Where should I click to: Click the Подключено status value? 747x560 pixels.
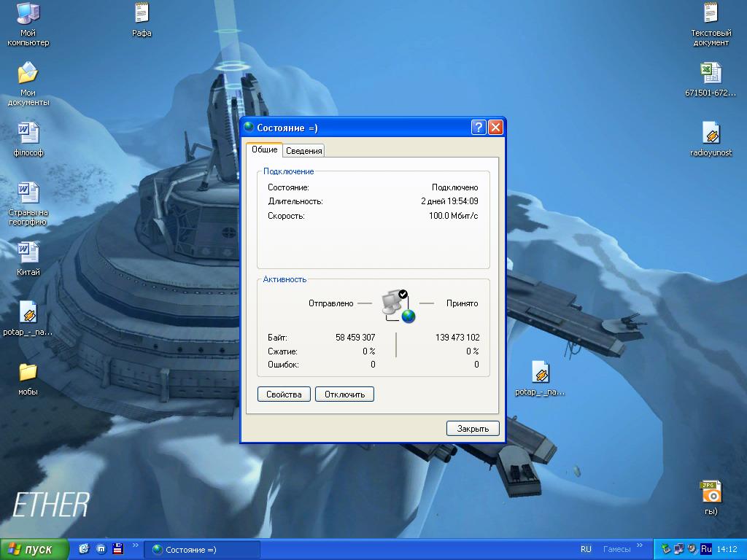pyautogui.click(x=454, y=187)
